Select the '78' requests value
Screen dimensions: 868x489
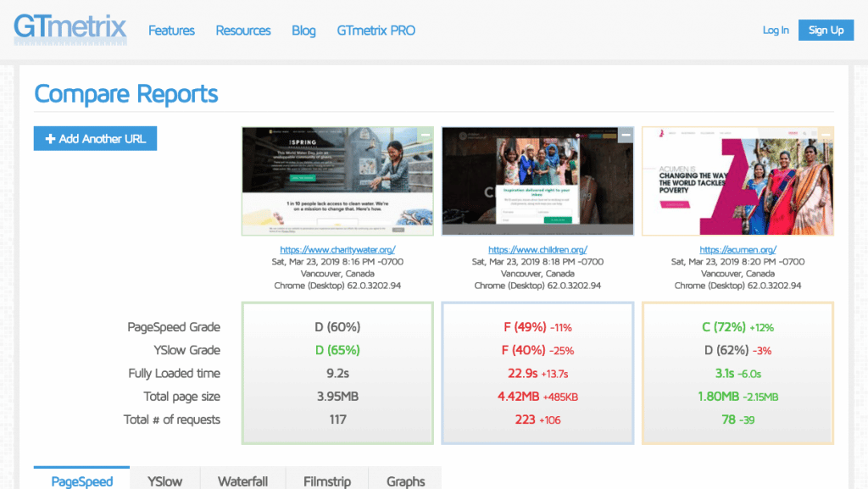pos(728,420)
